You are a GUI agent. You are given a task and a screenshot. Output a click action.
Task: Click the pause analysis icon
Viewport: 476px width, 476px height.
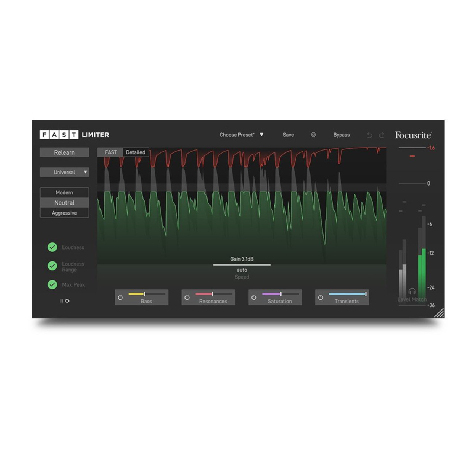click(x=62, y=300)
